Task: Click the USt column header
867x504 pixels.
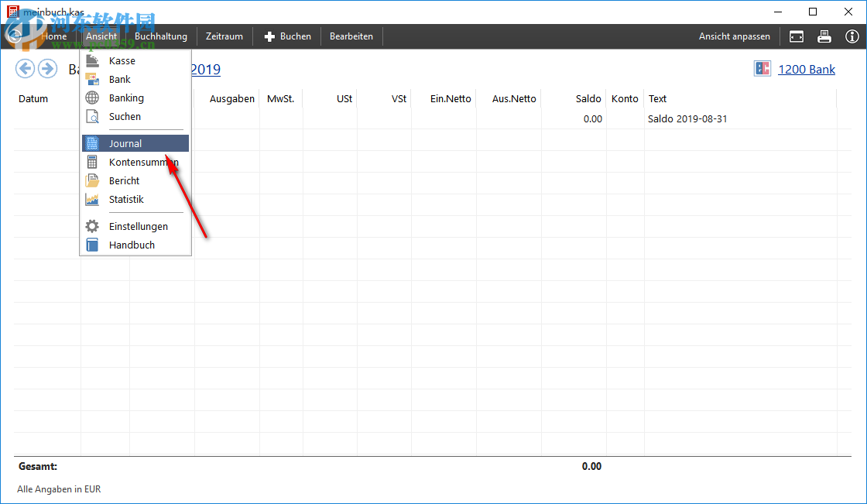Action: tap(344, 99)
